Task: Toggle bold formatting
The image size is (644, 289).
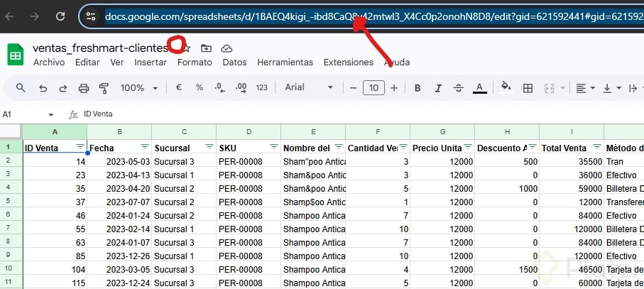Action: 417,88
